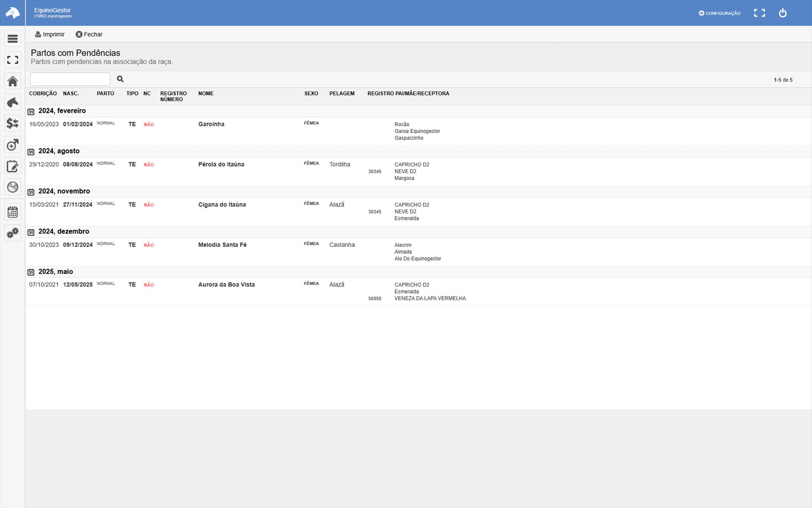Click the power logout icon
Viewport: 812px width, 508px height.
(783, 13)
